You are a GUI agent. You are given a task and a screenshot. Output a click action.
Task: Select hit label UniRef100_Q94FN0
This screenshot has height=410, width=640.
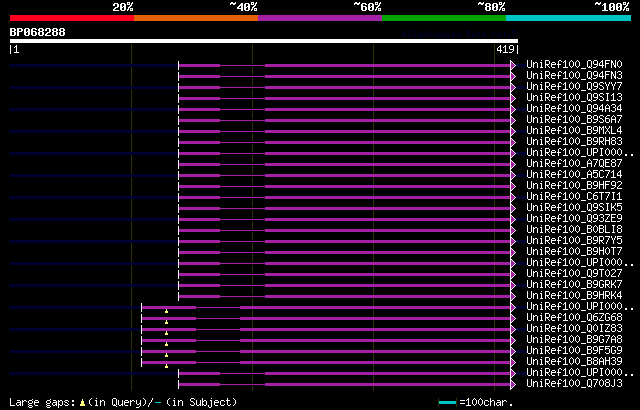pos(574,64)
